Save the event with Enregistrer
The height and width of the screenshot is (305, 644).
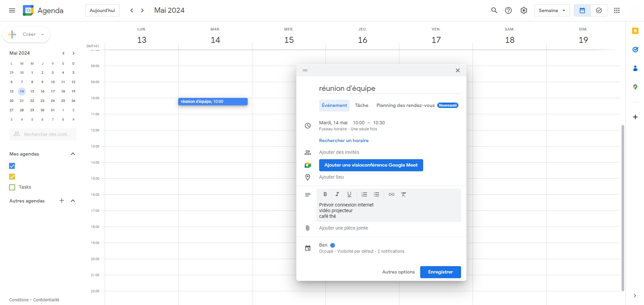(x=440, y=272)
